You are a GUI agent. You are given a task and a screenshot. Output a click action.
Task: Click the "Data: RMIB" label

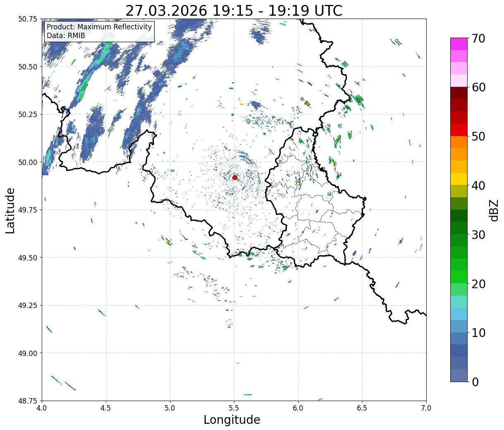[x=66, y=36]
